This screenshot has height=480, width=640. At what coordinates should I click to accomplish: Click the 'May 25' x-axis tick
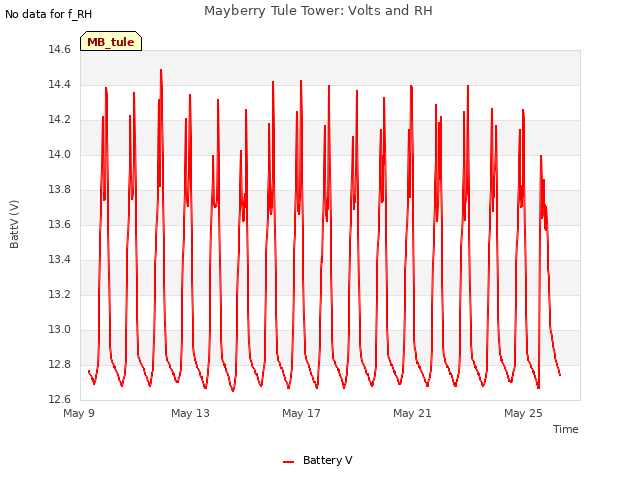point(523,413)
